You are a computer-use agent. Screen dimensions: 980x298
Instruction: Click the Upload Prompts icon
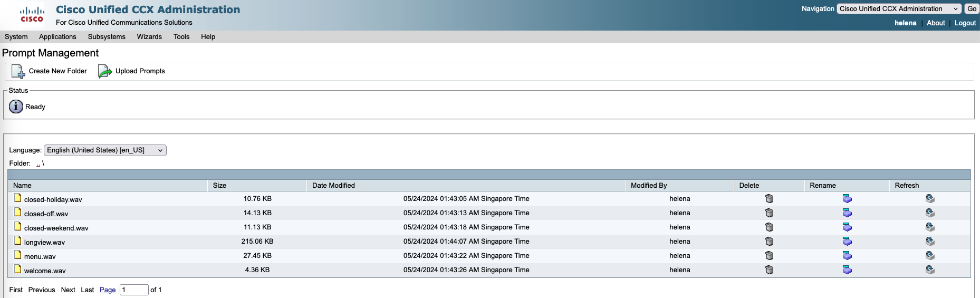click(105, 71)
